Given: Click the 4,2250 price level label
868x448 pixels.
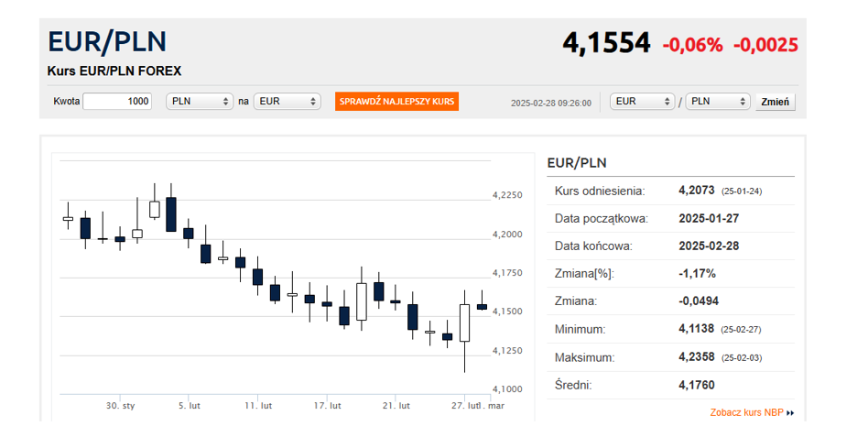Looking at the screenshot, I should tap(507, 195).
